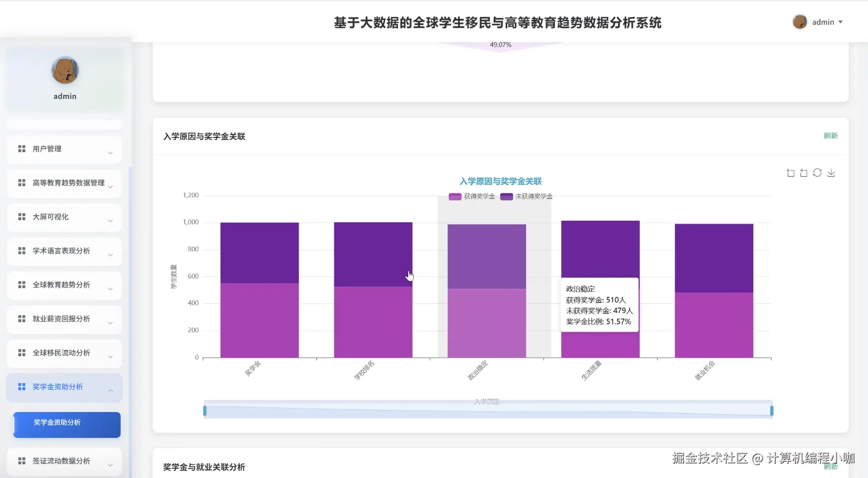
Task: Expand the 全球教育趋势分析 menu
Action: pyautogui.click(x=64, y=285)
